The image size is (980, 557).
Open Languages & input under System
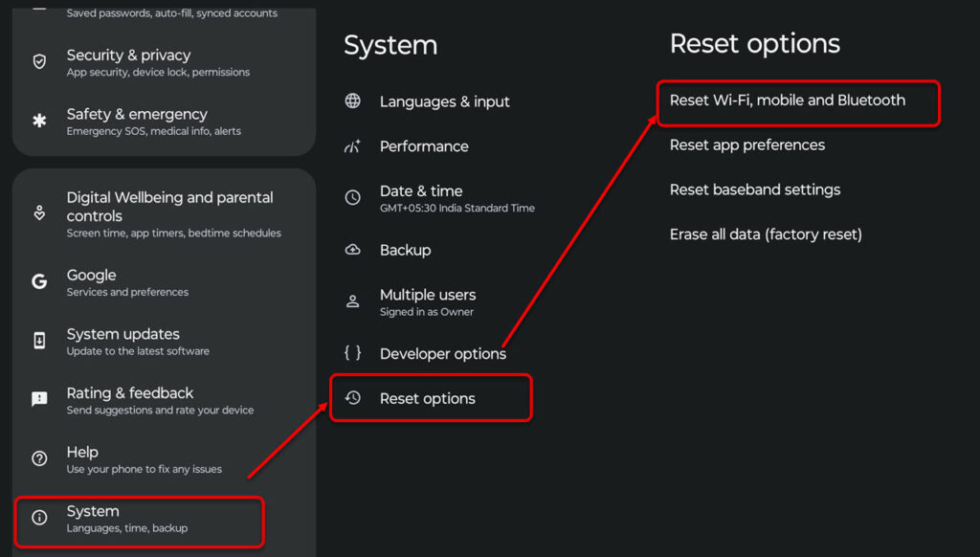(444, 101)
